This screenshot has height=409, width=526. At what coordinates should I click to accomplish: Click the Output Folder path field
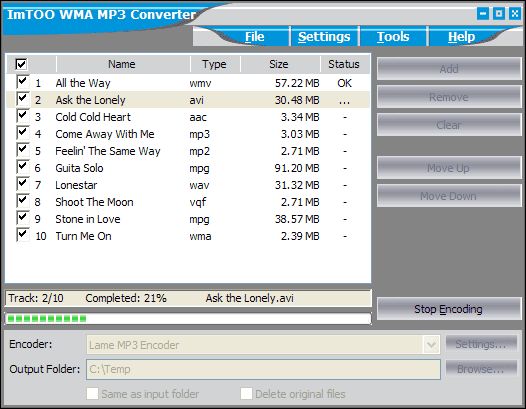pyautogui.click(x=263, y=369)
